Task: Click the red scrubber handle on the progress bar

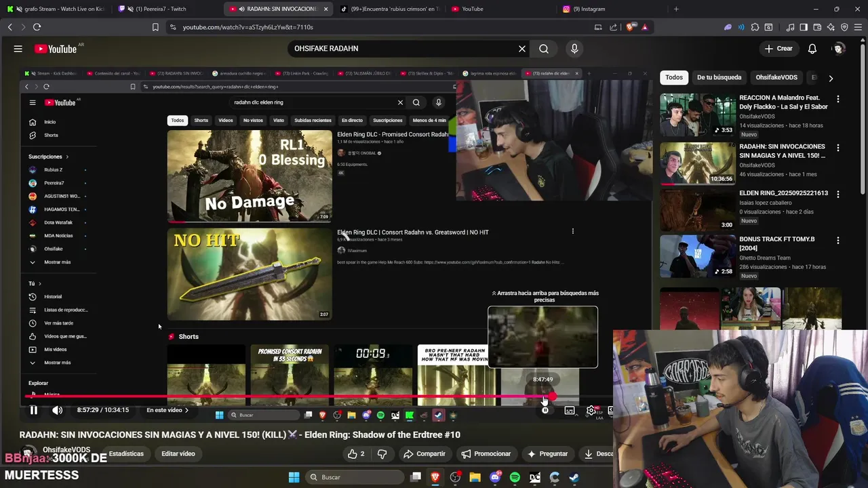Action: coord(553,397)
